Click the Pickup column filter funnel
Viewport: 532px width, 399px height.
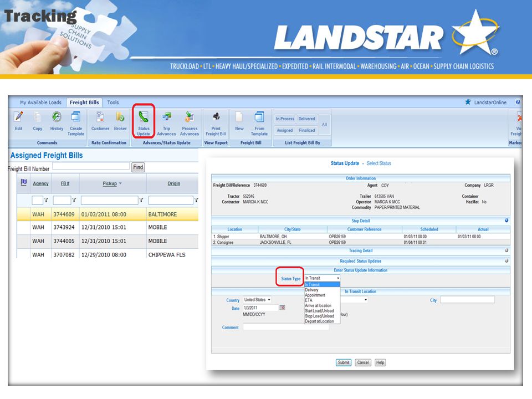[141, 200]
